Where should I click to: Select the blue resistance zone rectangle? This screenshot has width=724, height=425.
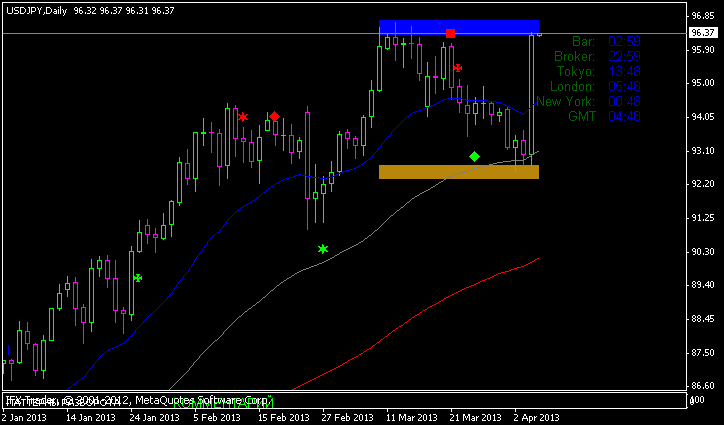pyautogui.click(x=458, y=27)
